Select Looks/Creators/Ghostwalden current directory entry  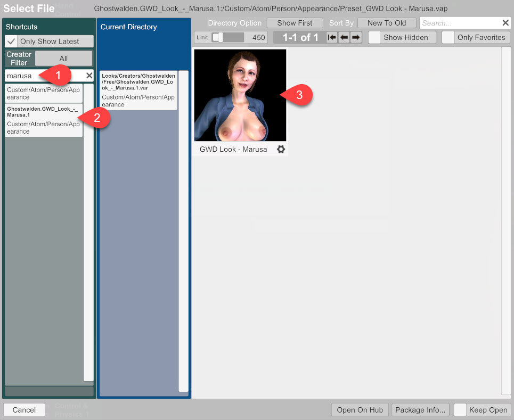[x=138, y=90]
